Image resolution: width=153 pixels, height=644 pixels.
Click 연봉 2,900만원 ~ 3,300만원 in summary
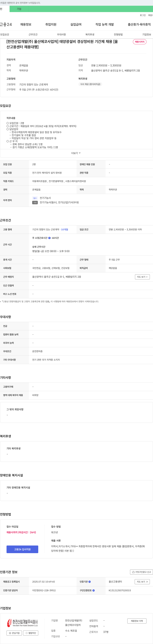(x=106, y=65)
